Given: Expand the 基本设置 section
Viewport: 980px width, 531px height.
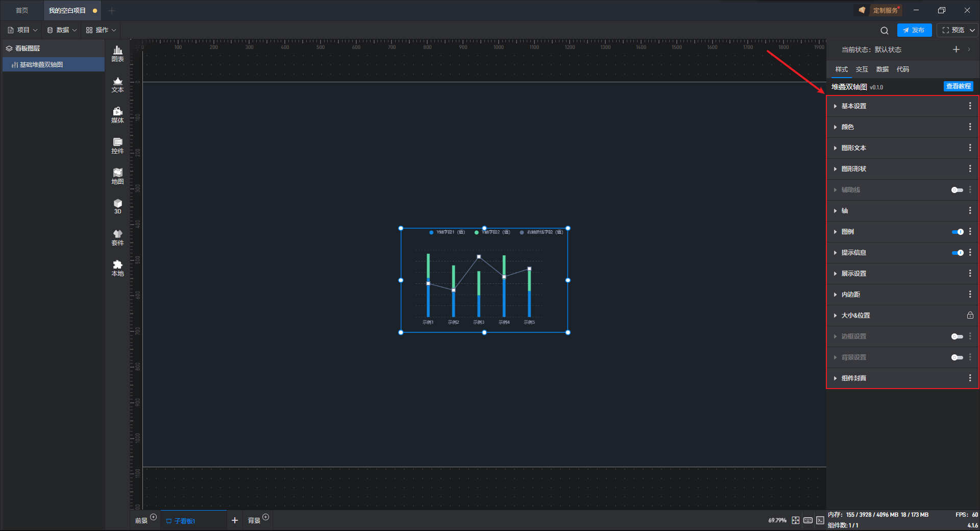Looking at the screenshot, I should 853,106.
